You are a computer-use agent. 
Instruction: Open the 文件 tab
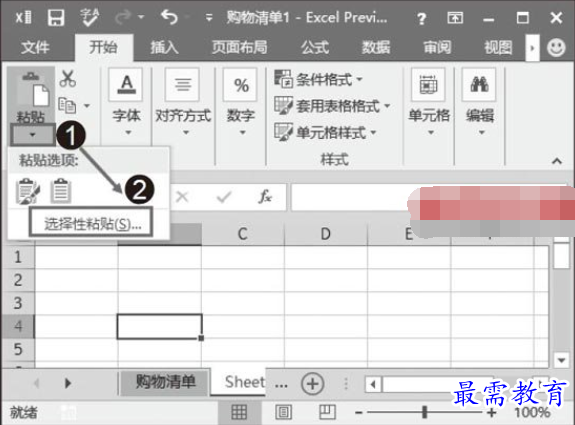pyautogui.click(x=35, y=47)
